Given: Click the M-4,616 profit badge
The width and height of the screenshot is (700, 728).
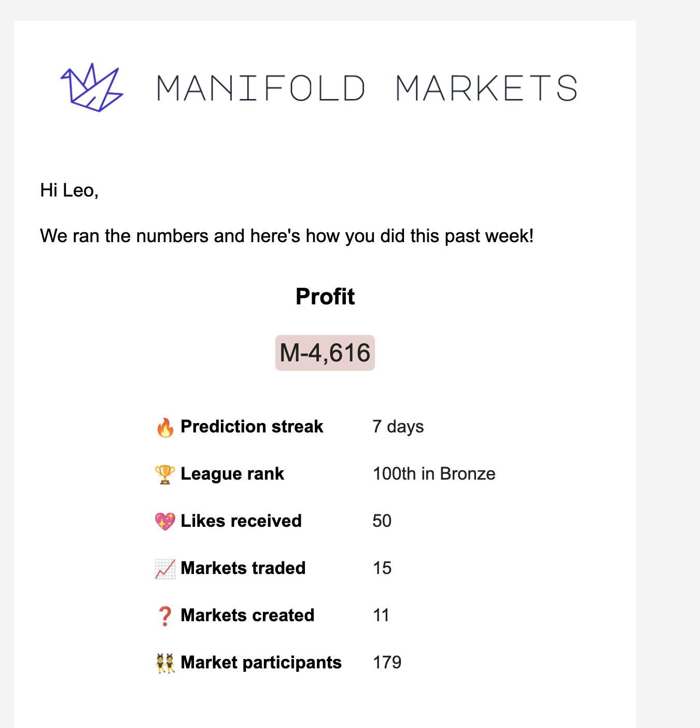Looking at the screenshot, I should (x=325, y=353).
